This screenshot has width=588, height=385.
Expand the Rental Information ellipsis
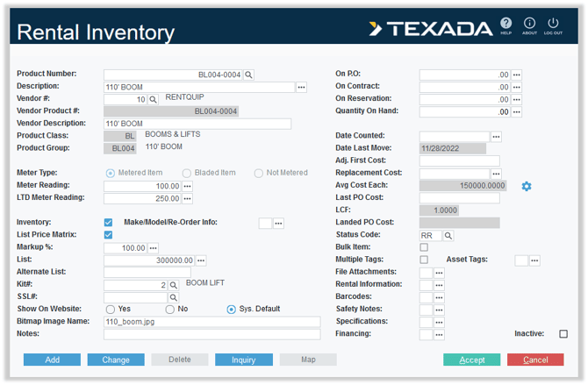[439, 285]
